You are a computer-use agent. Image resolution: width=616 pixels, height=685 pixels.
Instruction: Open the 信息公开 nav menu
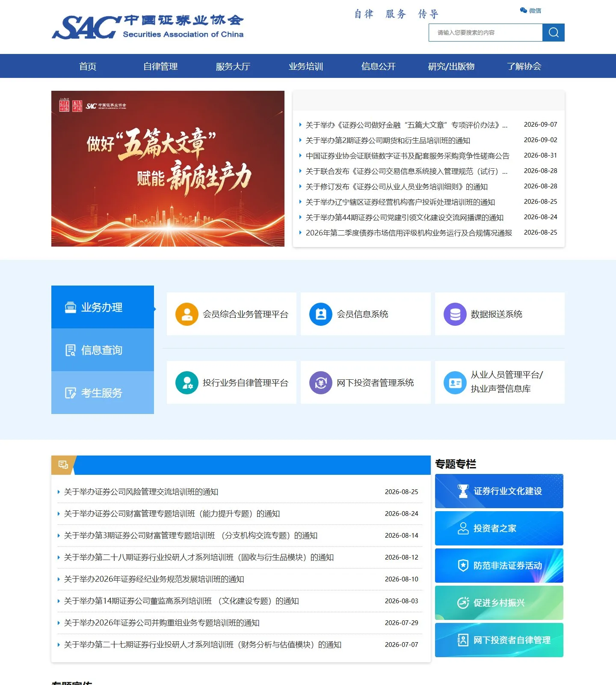pos(379,66)
